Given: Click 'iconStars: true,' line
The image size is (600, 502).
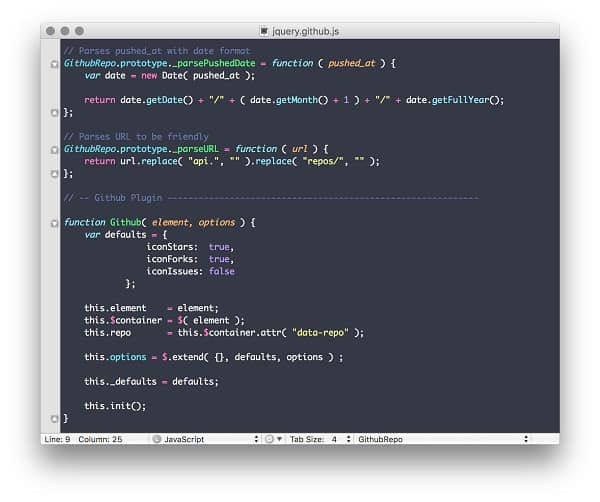Looking at the screenshot, I should tap(190, 247).
